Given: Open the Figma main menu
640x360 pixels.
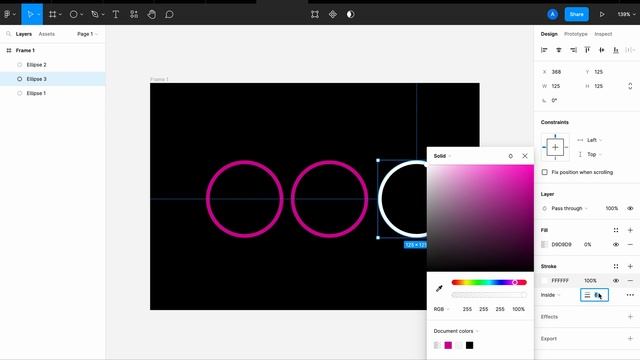Looking at the screenshot, I should point(9,14).
